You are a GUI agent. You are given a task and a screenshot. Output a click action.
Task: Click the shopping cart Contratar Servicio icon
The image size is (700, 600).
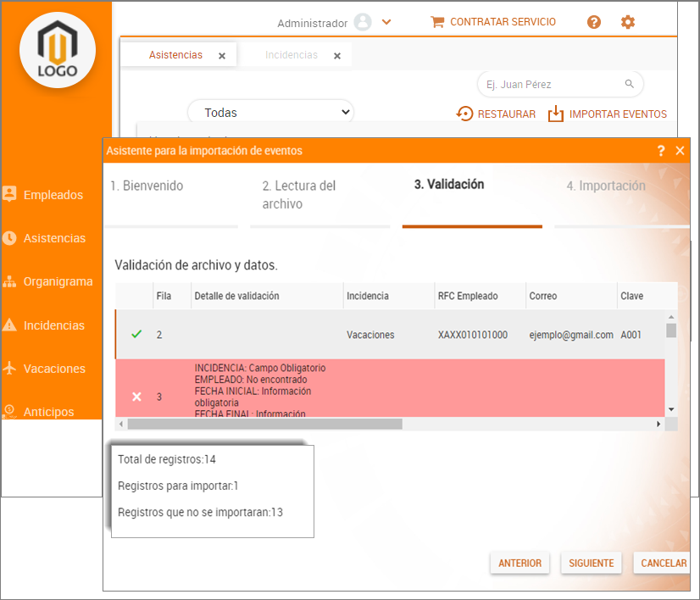[437, 22]
